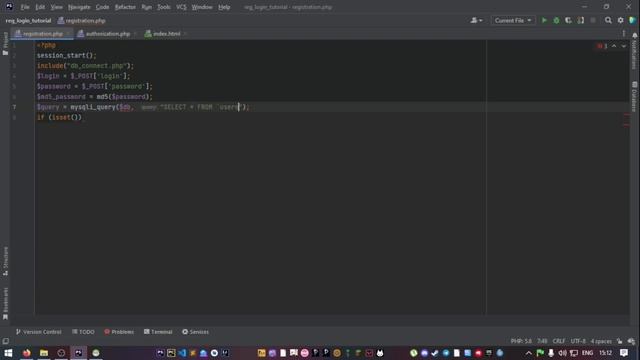This screenshot has width=640, height=360.
Task: Place cursor on the if (isset()) line
Action: (59, 118)
